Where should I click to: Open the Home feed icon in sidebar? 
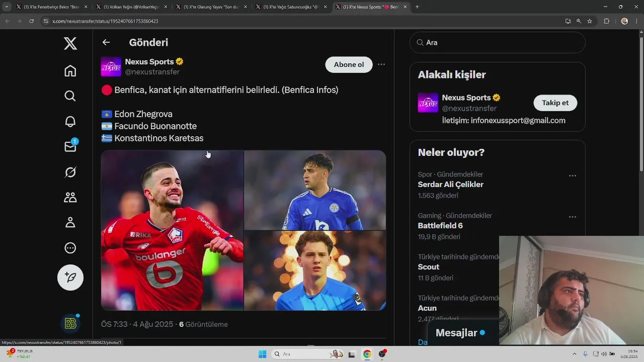click(70, 71)
